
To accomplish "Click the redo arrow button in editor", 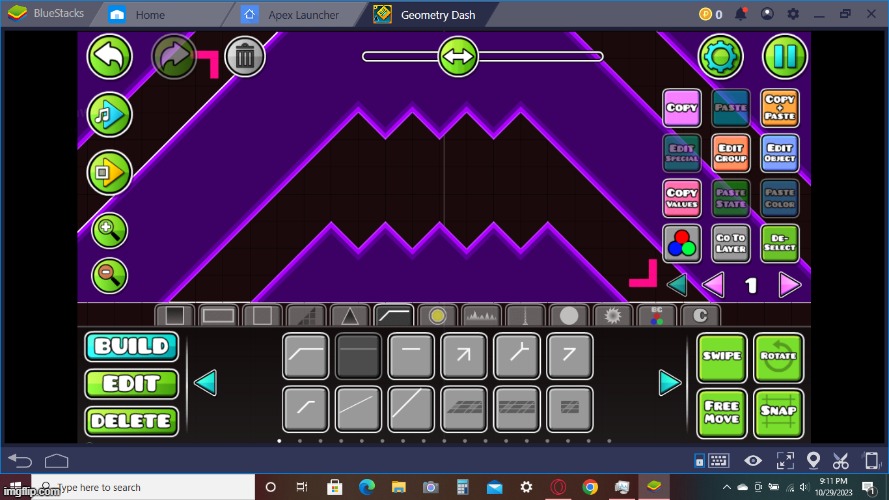I will point(173,56).
